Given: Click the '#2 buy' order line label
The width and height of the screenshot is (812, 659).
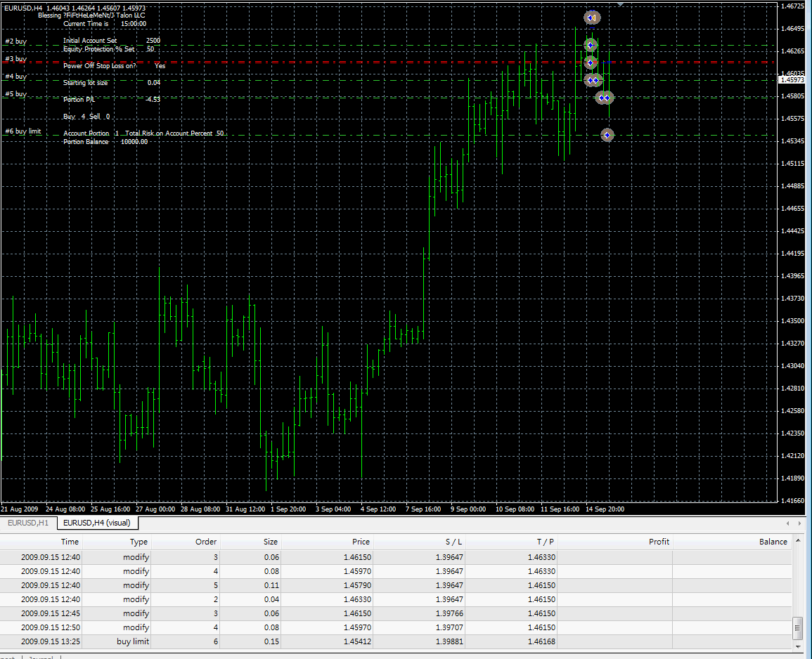Looking at the screenshot, I should [16, 41].
